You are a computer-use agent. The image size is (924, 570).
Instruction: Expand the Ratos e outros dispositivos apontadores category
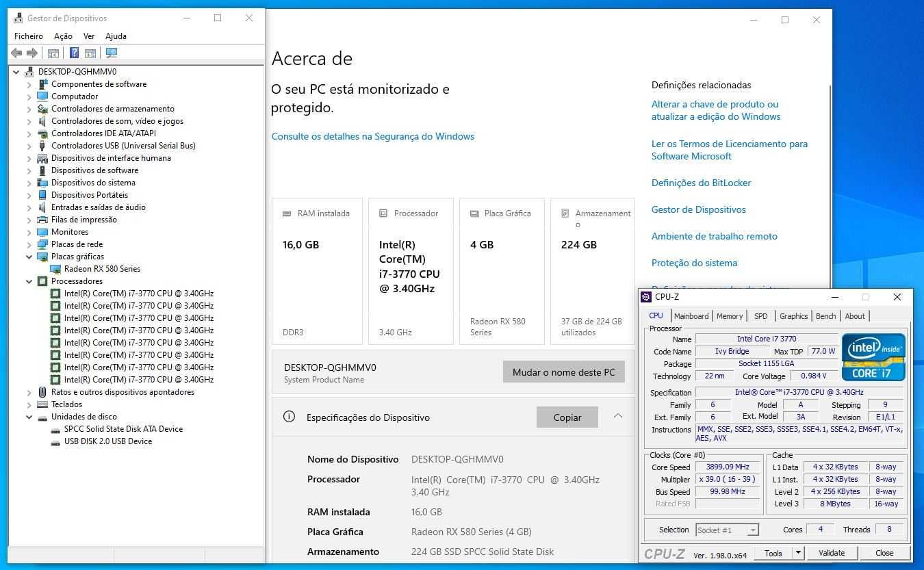point(29,392)
